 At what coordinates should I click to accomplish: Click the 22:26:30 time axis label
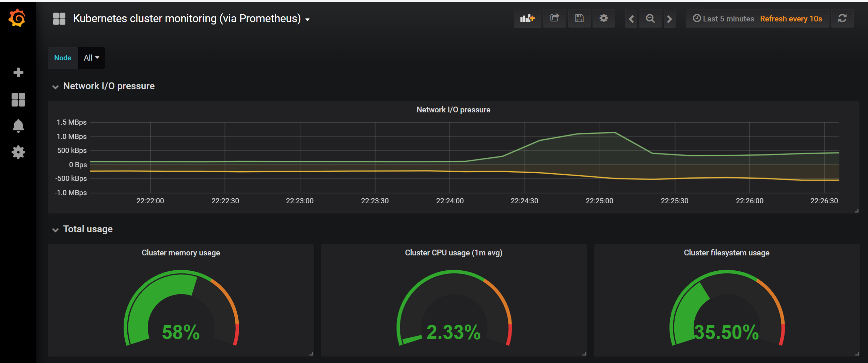tap(824, 201)
